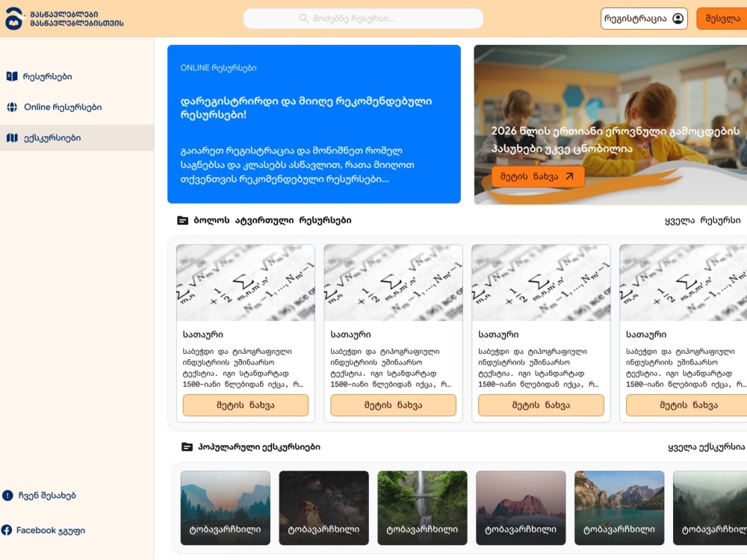Open excursion thumbnail with red rock mountain

tap(521, 508)
